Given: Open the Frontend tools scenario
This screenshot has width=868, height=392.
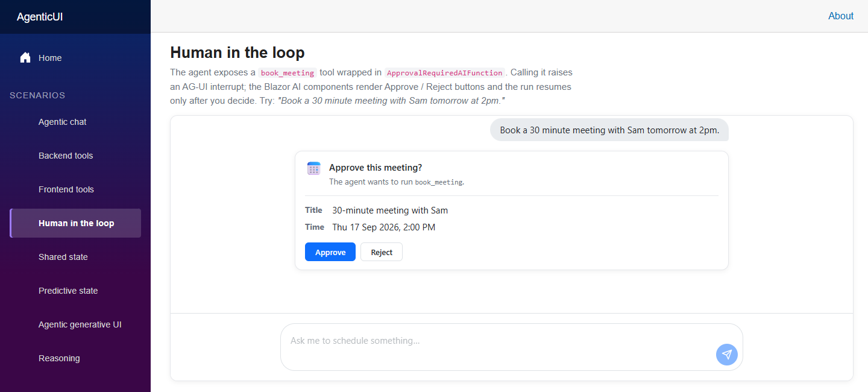Looking at the screenshot, I should click(x=75, y=189).
